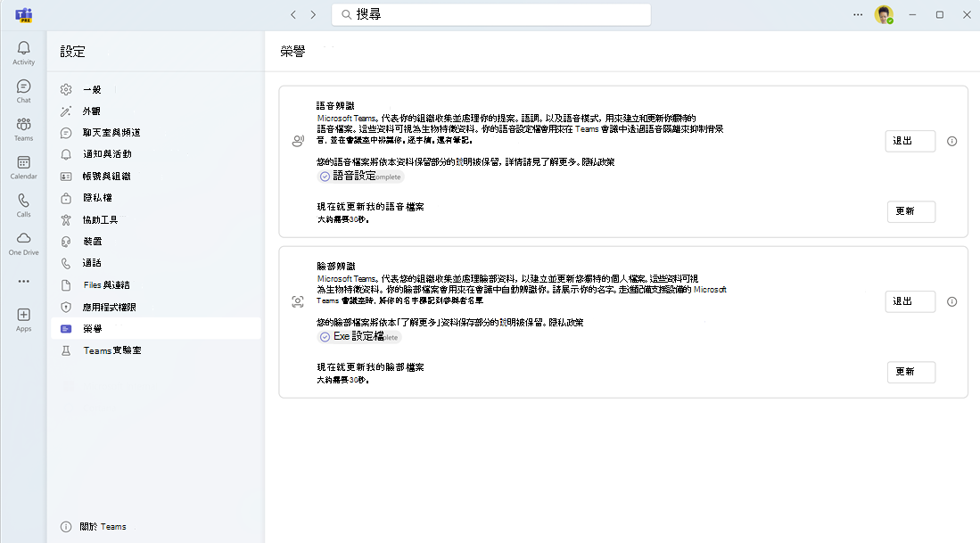The width and height of the screenshot is (980, 543).
Task: Open the Activity feed
Action: click(24, 53)
